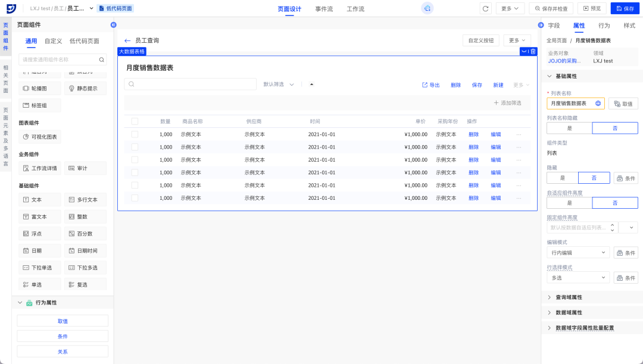Screen dimensions: 643x364
Task: Click the 导出 export icon button
Action: coord(430,85)
